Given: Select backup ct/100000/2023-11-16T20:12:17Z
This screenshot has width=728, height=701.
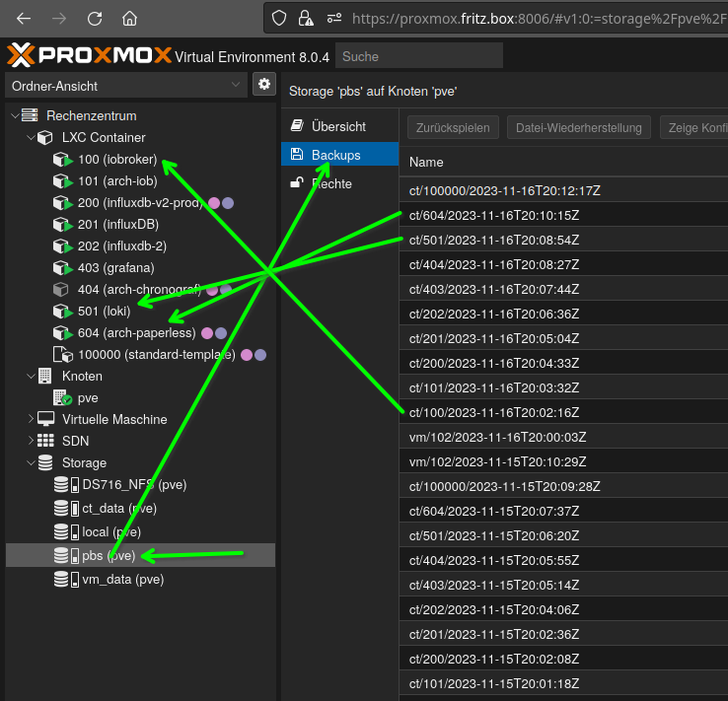Looking at the screenshot, I should (x=563, y=190).
